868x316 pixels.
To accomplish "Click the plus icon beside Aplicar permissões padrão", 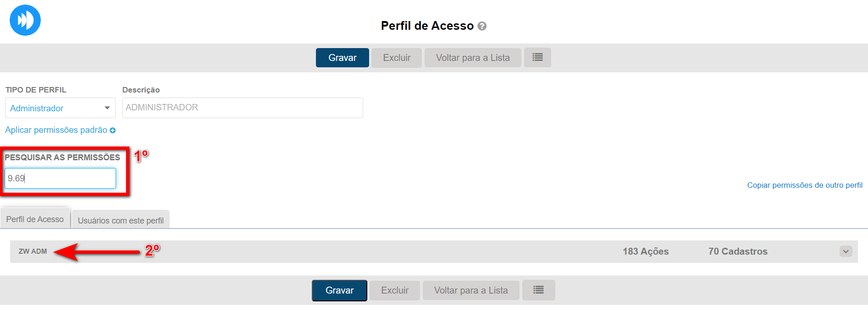I will (113, 131).
